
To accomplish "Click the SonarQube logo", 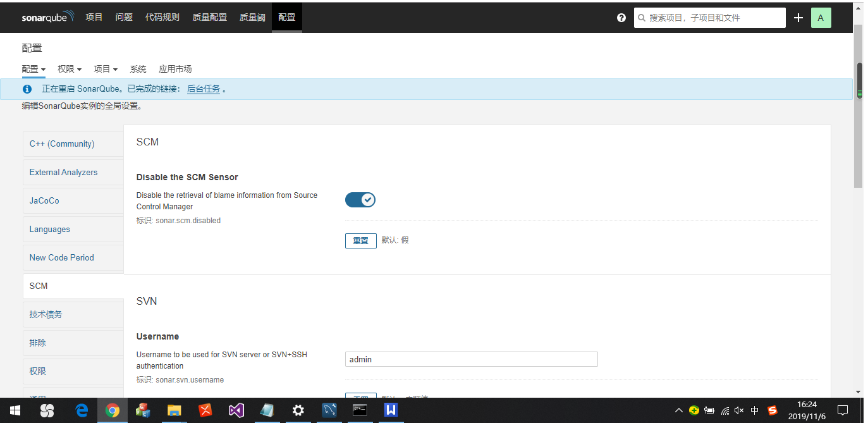I will pyautogui.click(x=48, y=17).
